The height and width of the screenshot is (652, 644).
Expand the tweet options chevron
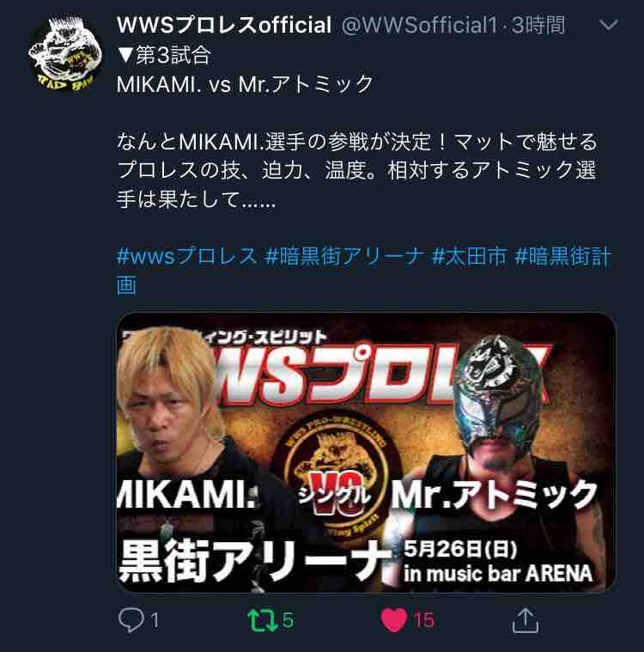(609, 25)
